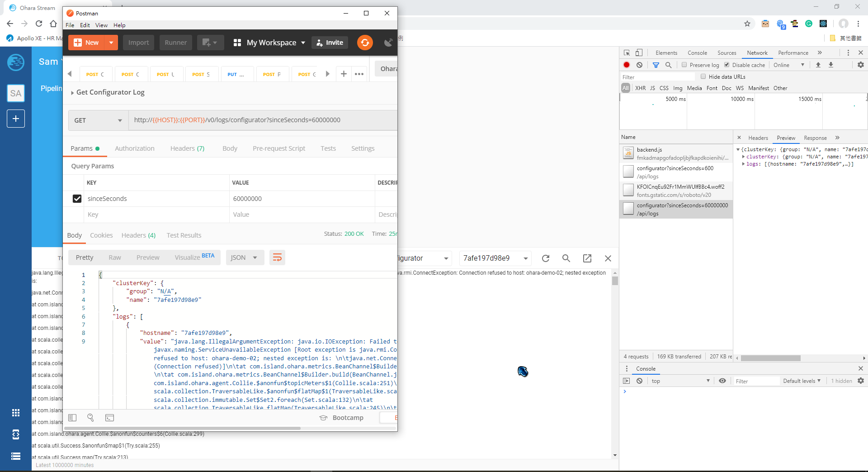This screenshot has height=472, width=868.
Task: Click the Network preview horizontal scrollbar
Action: pos(770,358)
